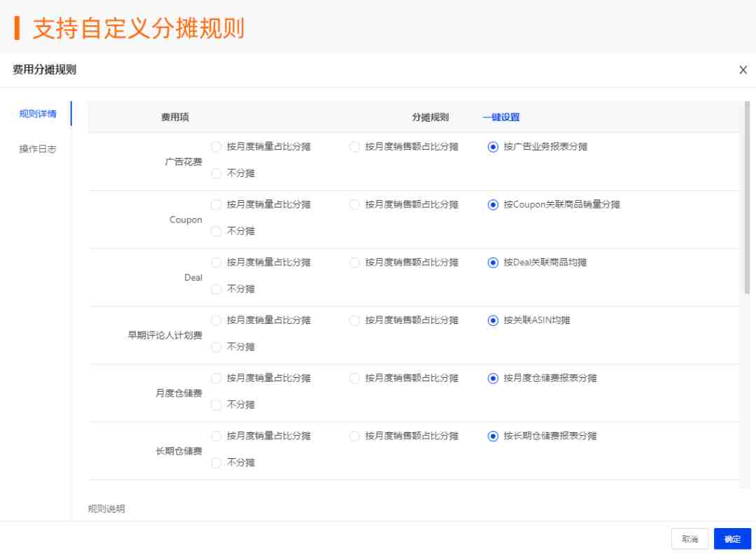Click the 确定 button
The height and width of the screenshot is (554, 756).
[732, 539]
